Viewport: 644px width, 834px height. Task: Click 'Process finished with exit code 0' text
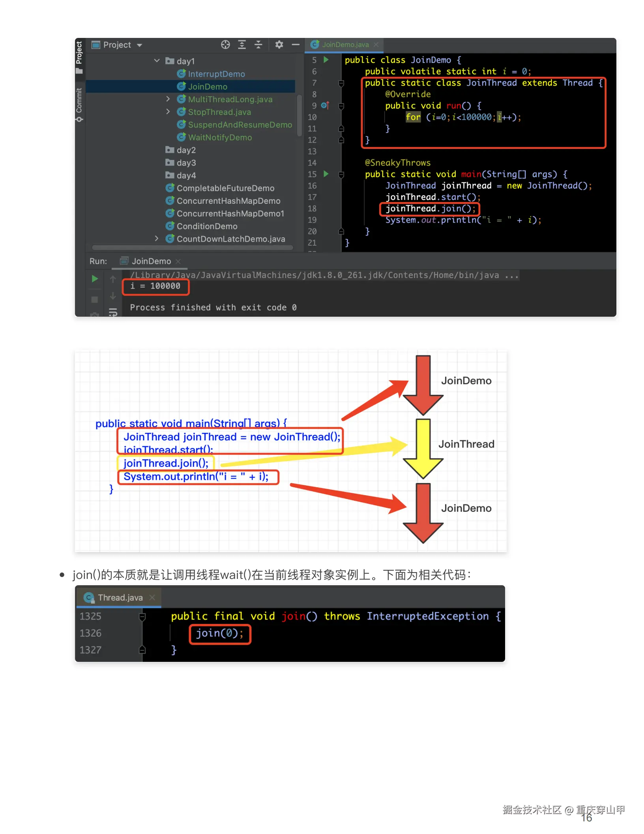click(213, 307)
